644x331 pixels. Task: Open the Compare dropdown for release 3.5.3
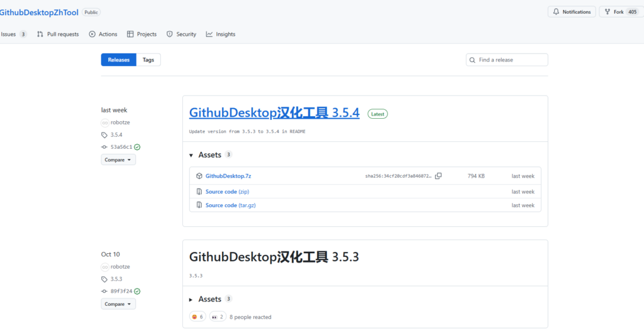click(x=118, y=304)
